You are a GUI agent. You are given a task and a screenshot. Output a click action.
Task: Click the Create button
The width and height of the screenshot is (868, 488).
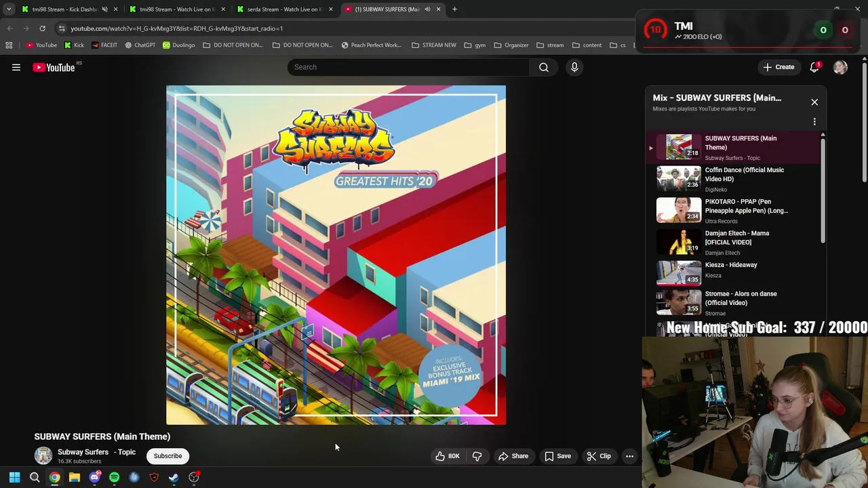(x=778, y=67)
